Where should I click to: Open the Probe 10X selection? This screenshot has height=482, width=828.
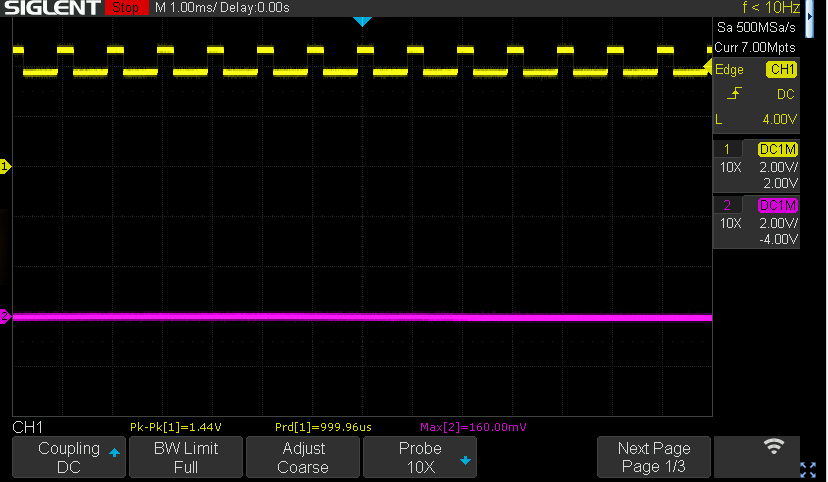[420, 457]
